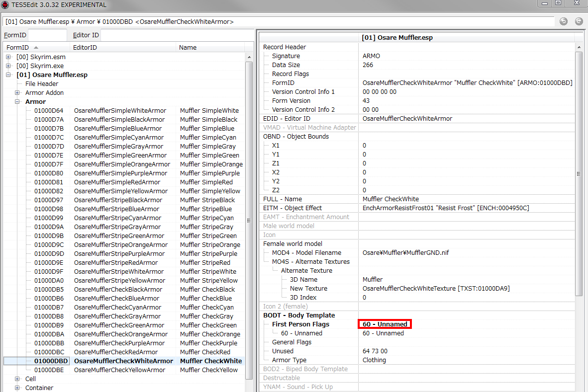
Task: Expand the Armor Addon group
Action: 17,93
